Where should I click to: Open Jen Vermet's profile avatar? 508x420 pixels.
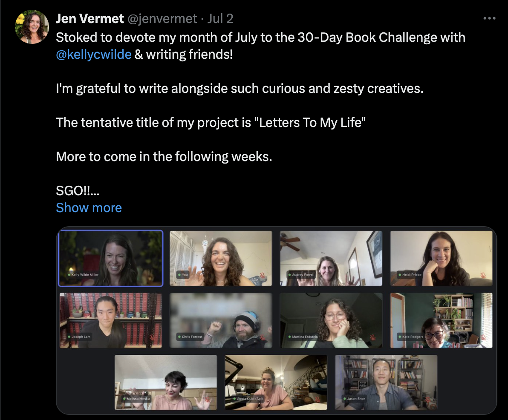tap(32, 27)
